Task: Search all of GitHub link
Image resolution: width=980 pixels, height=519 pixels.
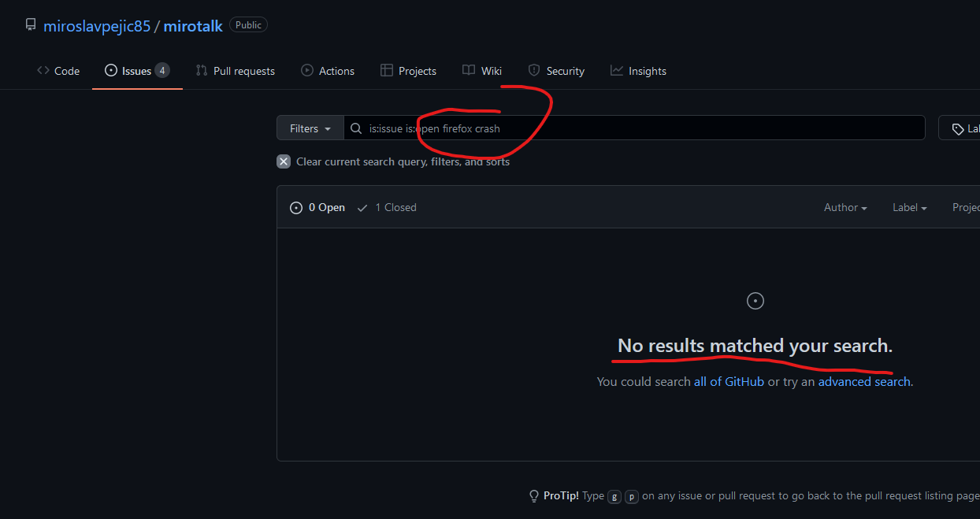Action: click(729, 381)
